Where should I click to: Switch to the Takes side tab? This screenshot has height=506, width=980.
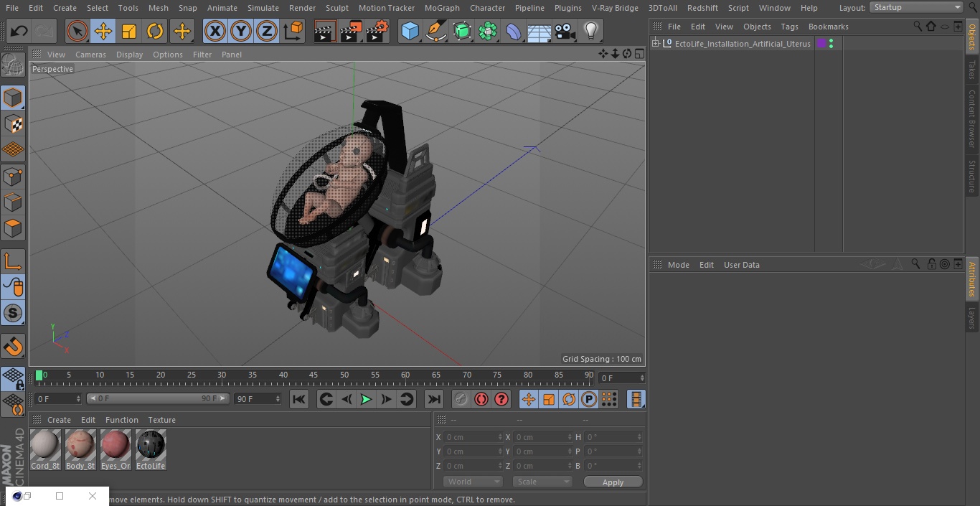point(972,70)
